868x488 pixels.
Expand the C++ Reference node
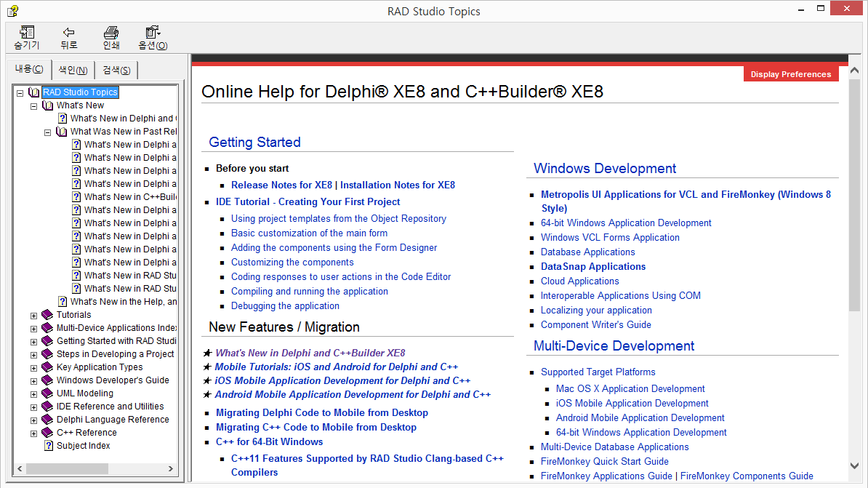point(33,433)
